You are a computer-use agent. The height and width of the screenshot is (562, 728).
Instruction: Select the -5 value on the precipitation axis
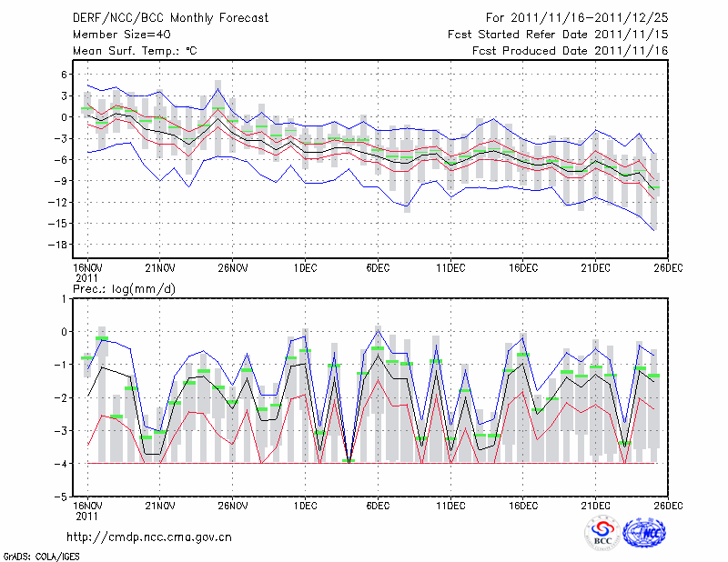point(66,497)
